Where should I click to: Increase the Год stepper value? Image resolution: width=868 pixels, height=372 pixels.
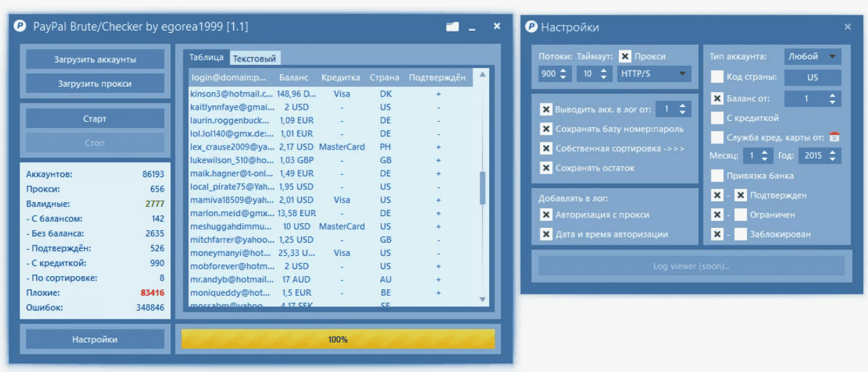[x=833, y=152]
